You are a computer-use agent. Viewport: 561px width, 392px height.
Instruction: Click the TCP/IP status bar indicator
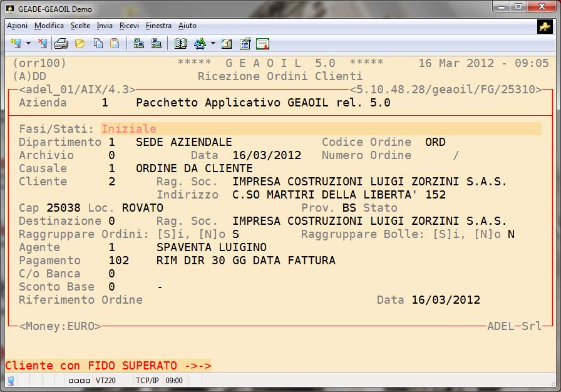(x=148, y=380)
